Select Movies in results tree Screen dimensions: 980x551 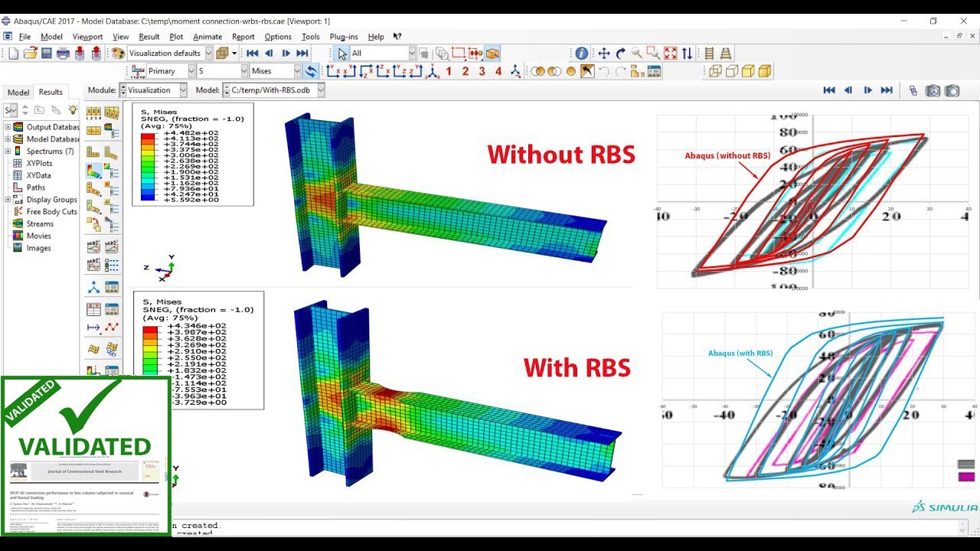[39, 236]
